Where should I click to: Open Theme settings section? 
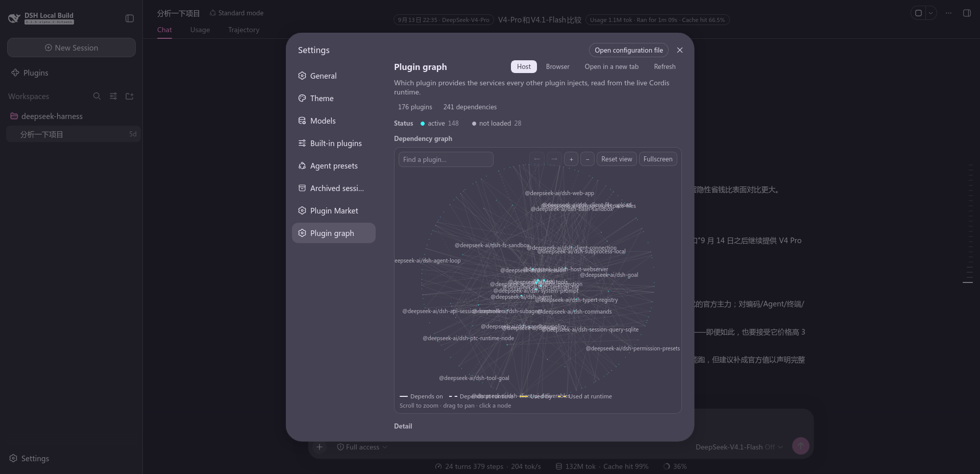(x=334, y=98)
